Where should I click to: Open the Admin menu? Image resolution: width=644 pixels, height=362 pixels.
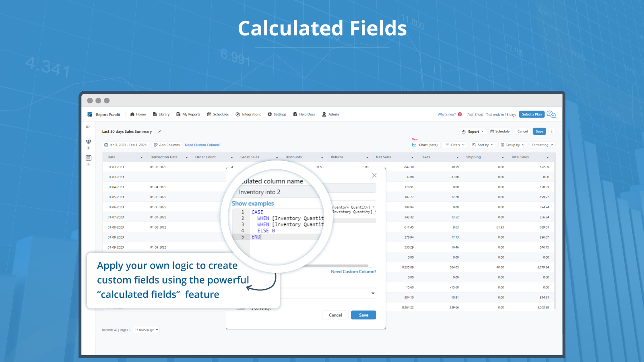pyautogui.click(x=330, y=114)
